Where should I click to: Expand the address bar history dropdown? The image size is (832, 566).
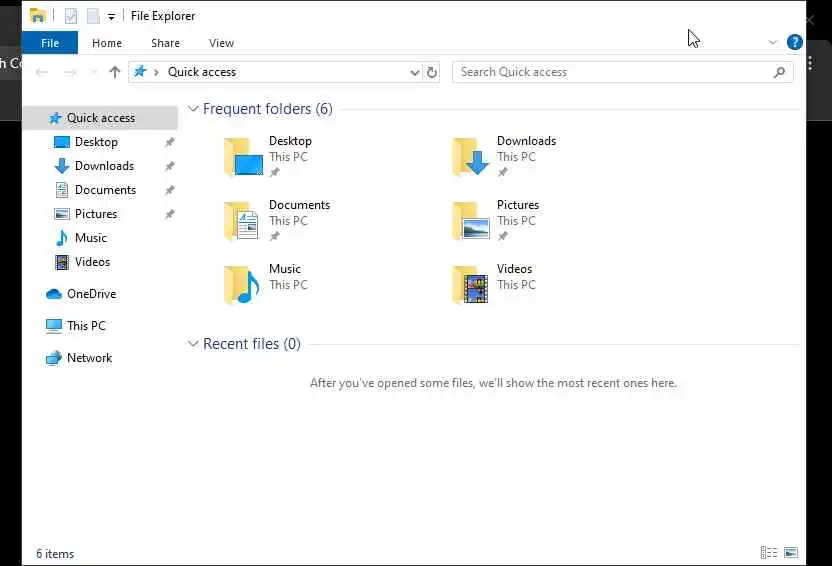tap(414, 73)
